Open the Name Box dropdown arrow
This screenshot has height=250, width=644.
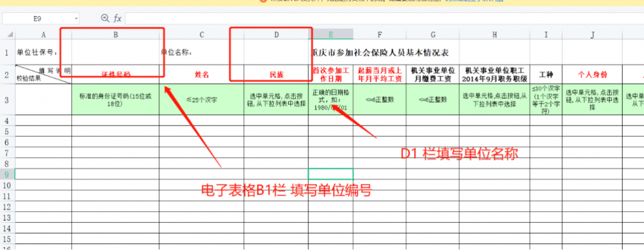76,19
